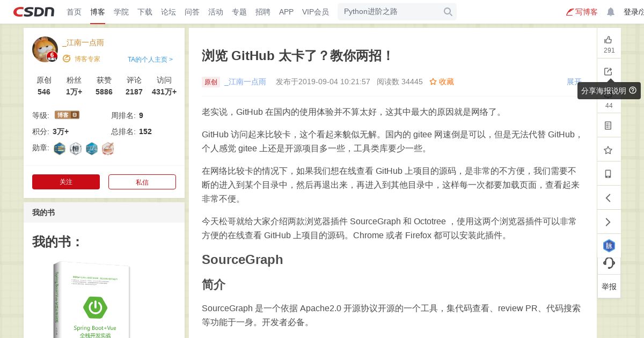The image size is (644, 338).
Task: Open the 招聘 nav item
Action: 263,12
